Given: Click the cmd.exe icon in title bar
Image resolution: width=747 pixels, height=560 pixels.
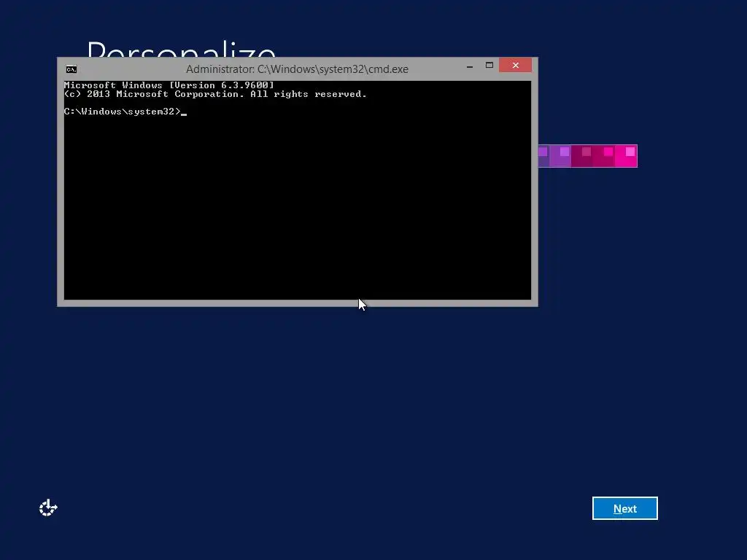Looking at the screenshot, I should click(71, 69).
